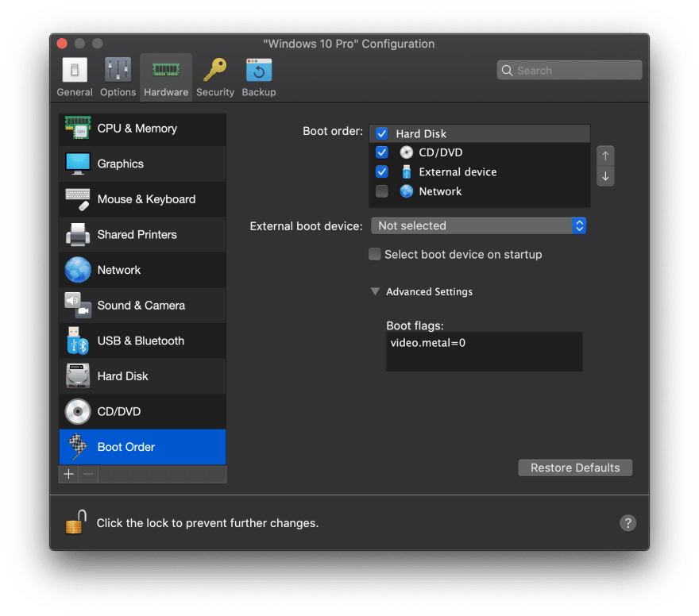699x616 pixels.
Task: Select the Hard Disk row label in boot order
Action: click(421, 133)
